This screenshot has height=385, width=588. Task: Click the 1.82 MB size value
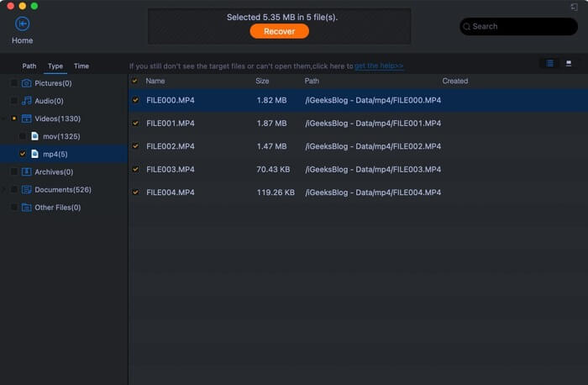coord(271,100)
